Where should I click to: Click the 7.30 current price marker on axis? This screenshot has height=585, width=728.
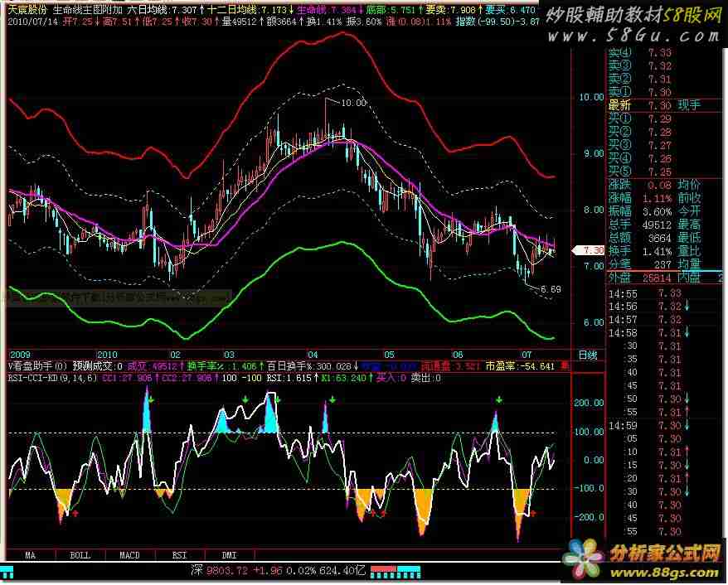click(x=589, y=250)
